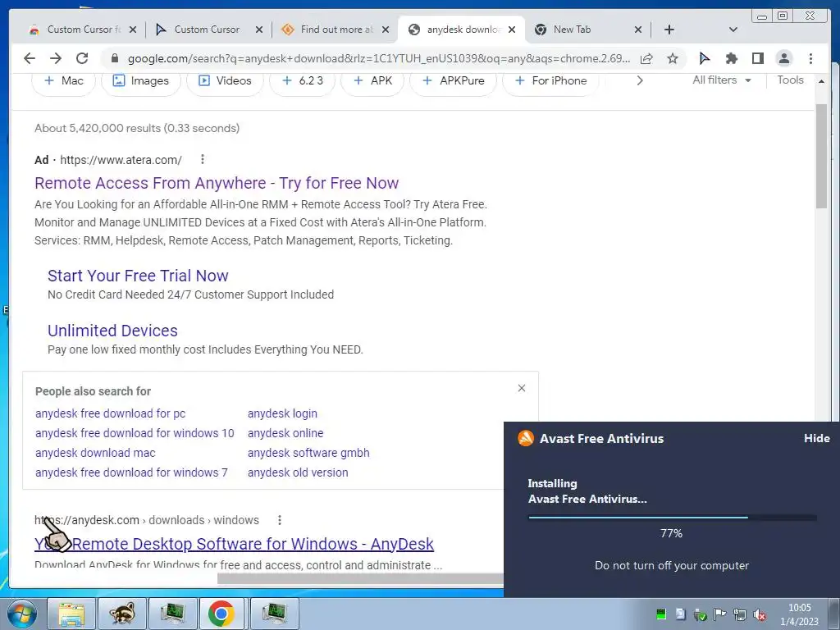Open 'Remote Access From Anywhere' ad link

[x=217, y=183]
